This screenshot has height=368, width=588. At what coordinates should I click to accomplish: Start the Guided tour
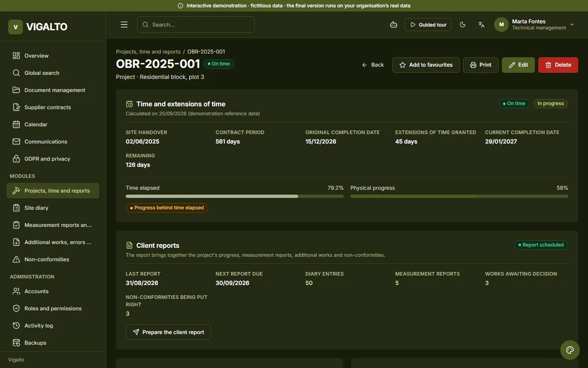click(428, 25)
